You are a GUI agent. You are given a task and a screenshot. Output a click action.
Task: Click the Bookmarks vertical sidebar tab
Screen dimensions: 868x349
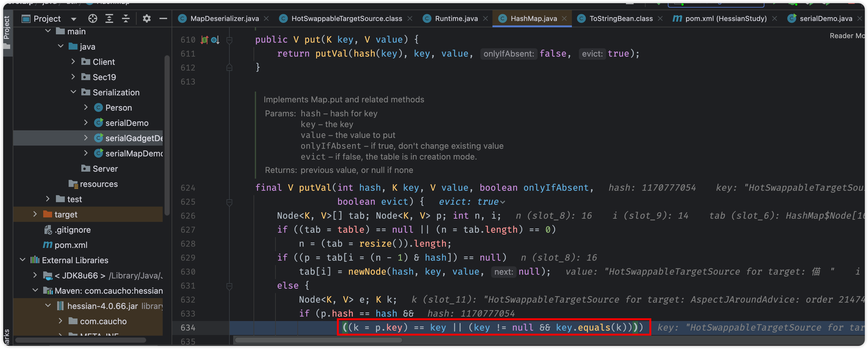7,337
